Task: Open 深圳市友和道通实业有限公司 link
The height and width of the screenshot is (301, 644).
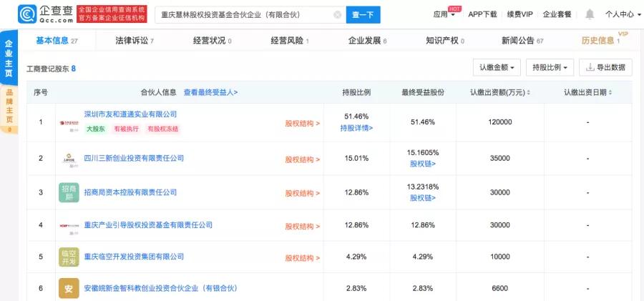Action: (x=131, y=114)
